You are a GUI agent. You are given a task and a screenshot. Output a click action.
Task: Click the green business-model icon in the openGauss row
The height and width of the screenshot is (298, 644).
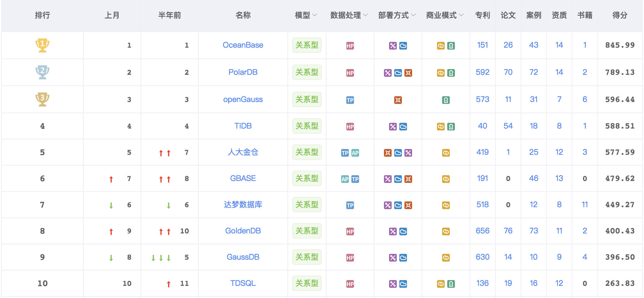[446, 100]
